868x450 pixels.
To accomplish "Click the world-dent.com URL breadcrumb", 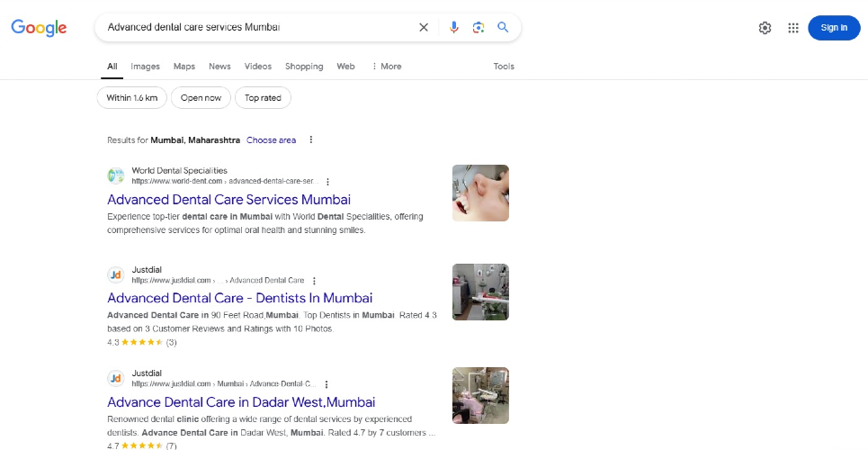I will point(225,181).
